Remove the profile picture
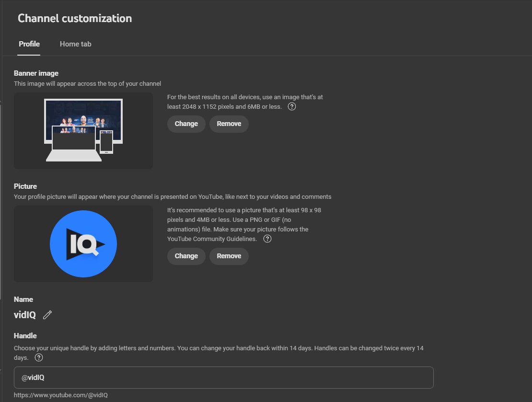Viewport: 532px width, 402px height. click(x=229, y=256)
